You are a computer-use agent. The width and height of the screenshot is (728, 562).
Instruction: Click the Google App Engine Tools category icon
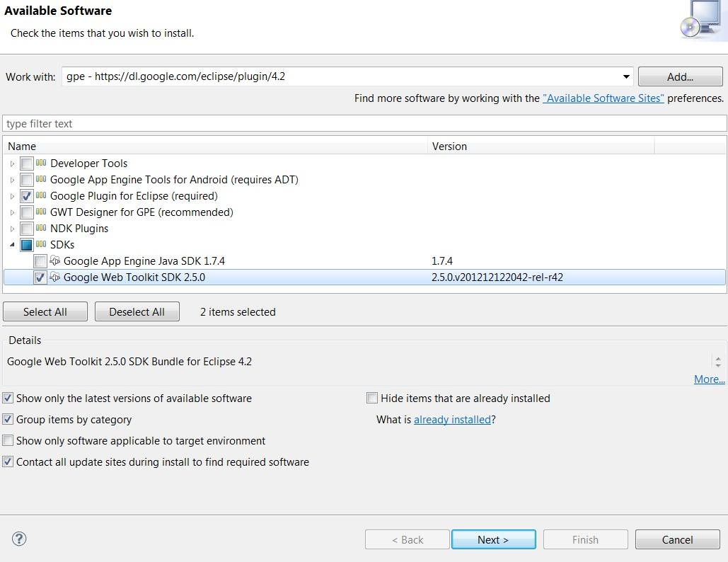pyautogui.click(x=41, y=179)
